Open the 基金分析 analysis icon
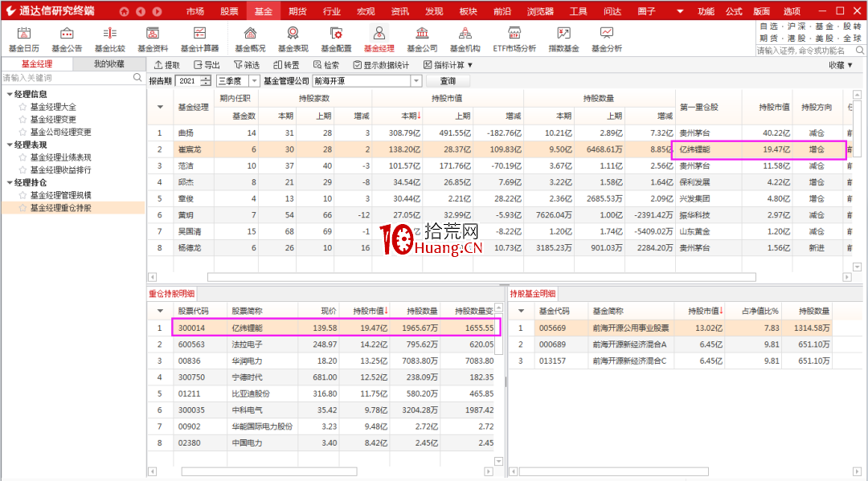 [607, 40]
